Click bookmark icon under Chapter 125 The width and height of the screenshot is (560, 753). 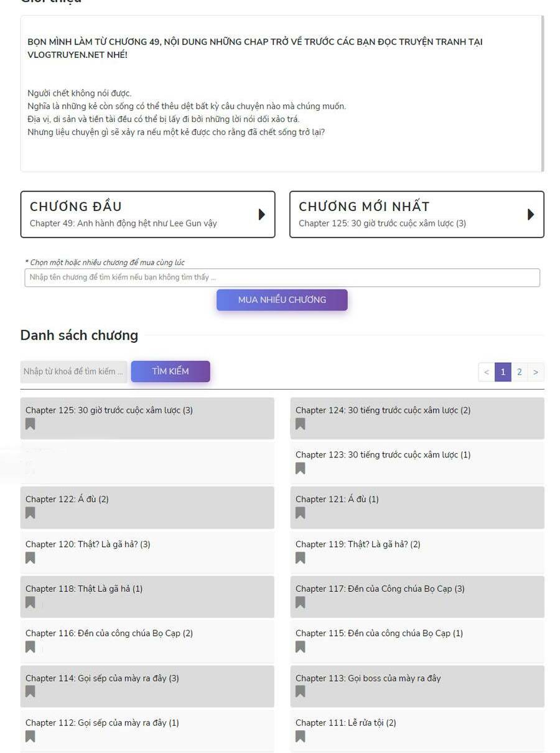coord(30,424)
